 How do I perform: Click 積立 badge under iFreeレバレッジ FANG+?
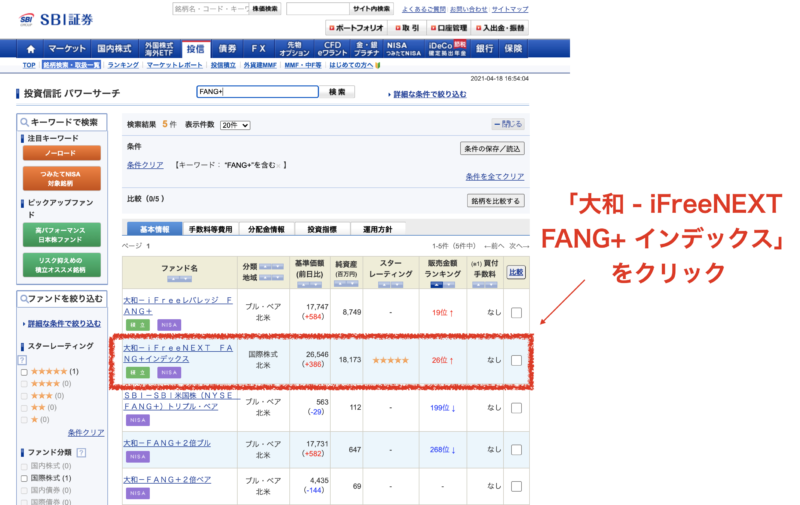point(138,325)
